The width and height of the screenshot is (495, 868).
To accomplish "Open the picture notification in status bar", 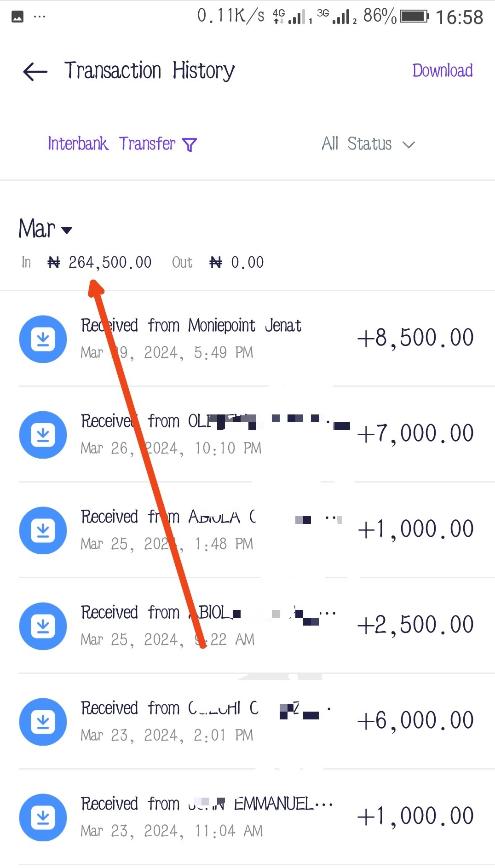I will tap(17, 17).
